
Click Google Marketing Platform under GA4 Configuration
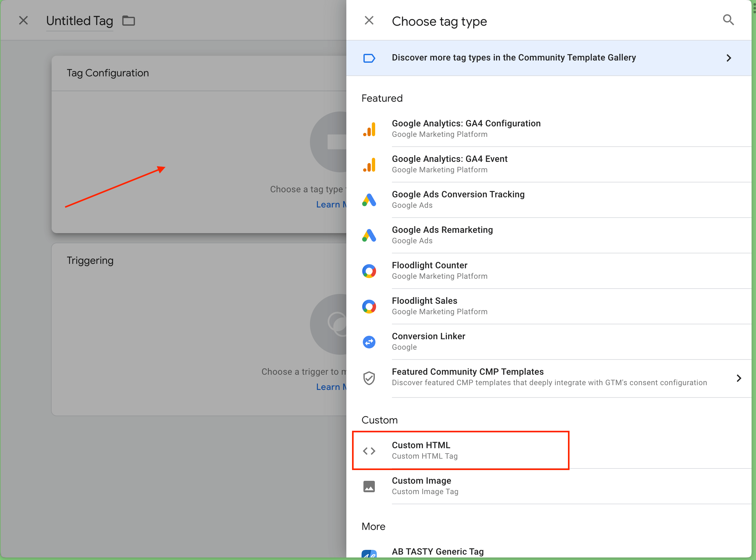pos(439,134)
